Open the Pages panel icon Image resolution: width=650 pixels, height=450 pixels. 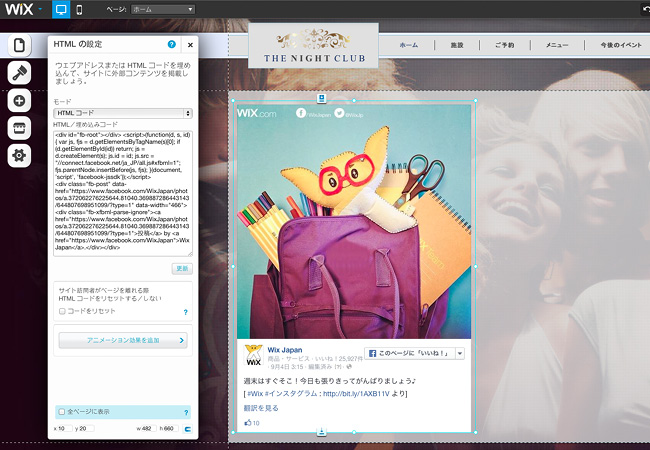[19, 45]
